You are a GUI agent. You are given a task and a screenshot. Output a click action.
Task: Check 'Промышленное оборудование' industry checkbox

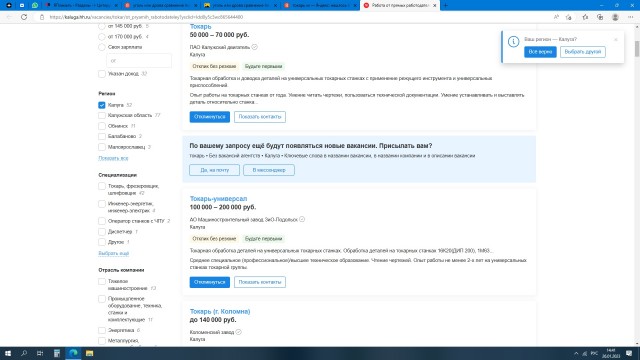pyautogui.click(x=102, y=299)
